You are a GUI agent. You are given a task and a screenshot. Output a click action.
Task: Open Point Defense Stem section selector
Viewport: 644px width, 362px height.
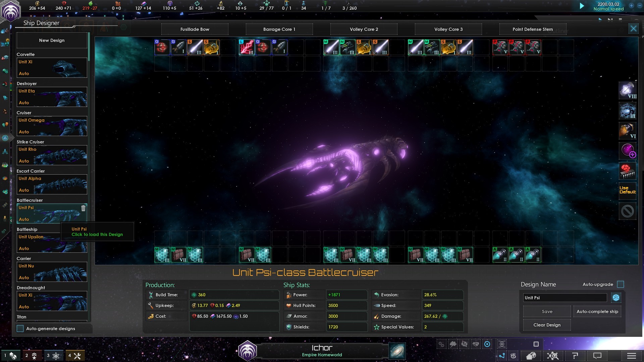[x=532, y=29]
